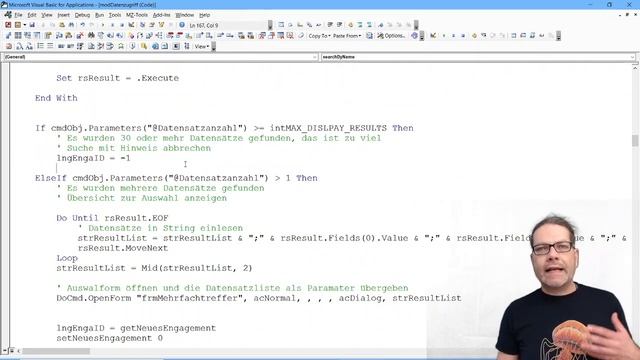Open the Locals Window icon in the Debug toolbar
Image resolution: width=640 pixels, height=360 pixels.
tap(513, 36)
